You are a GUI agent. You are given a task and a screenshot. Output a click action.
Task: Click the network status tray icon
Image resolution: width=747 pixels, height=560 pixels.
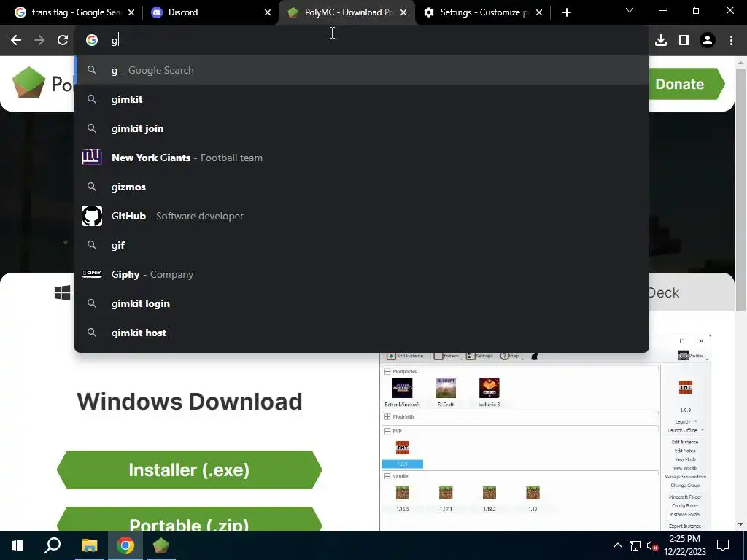[x=635, y=545]
